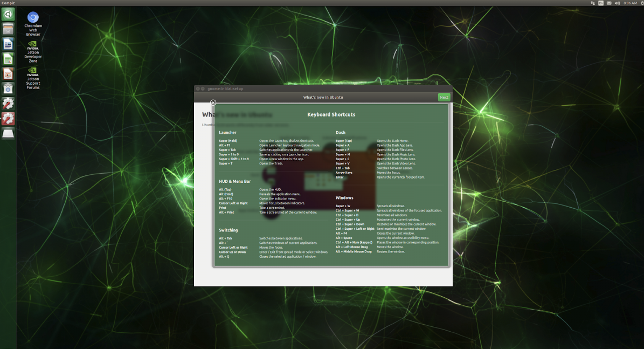Open the Jetson Developer Zone desktop shortcut
This screenshot has width=644, height=349.
click(x=33, y=52)
